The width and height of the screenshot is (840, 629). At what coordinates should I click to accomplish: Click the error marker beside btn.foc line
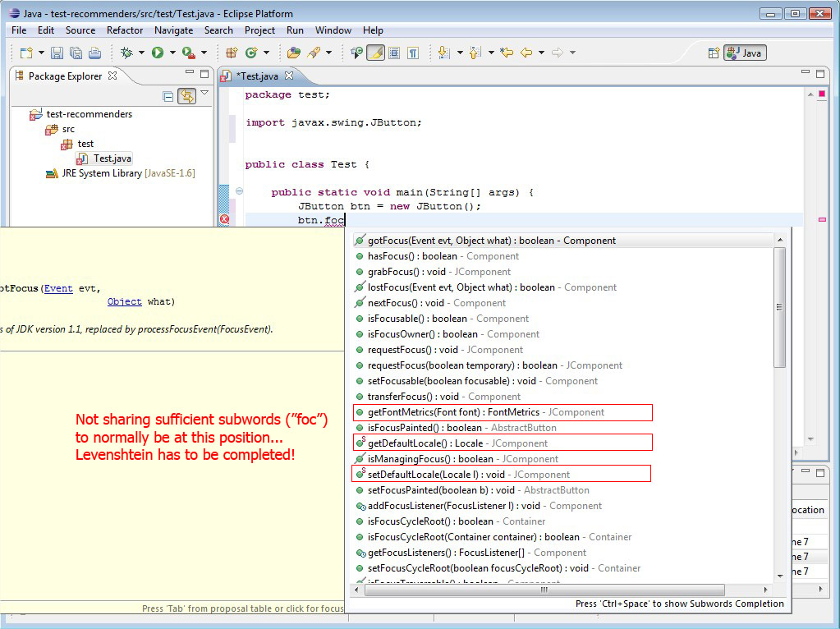[x=224, y=219]
